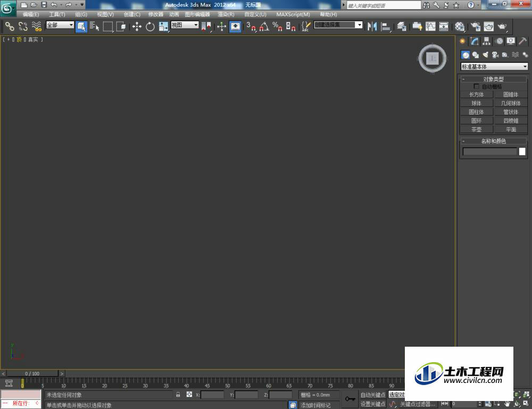The height and width of the screenshot is (409, 532).
Task: Click the Mirror tool icon
Action: click(372, 26)
